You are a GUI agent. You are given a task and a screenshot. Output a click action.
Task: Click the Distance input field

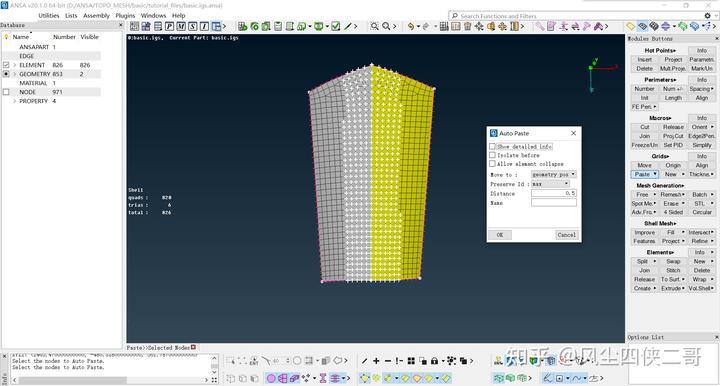tap(553, 193)
